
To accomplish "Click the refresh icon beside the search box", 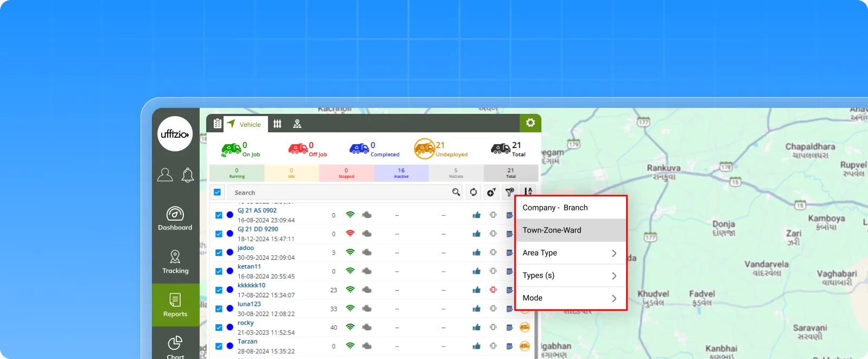I will (x=473, y=193).
